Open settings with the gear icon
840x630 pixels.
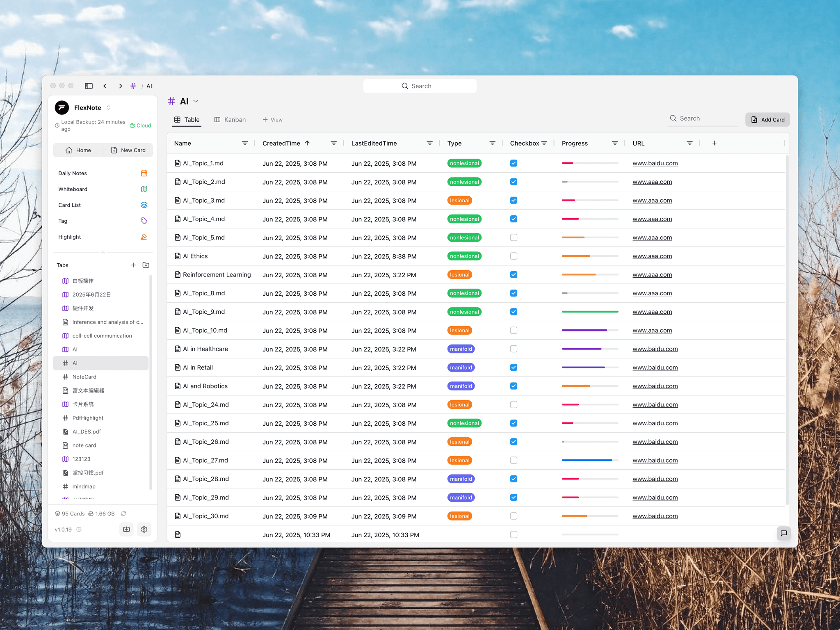point(144,530)
